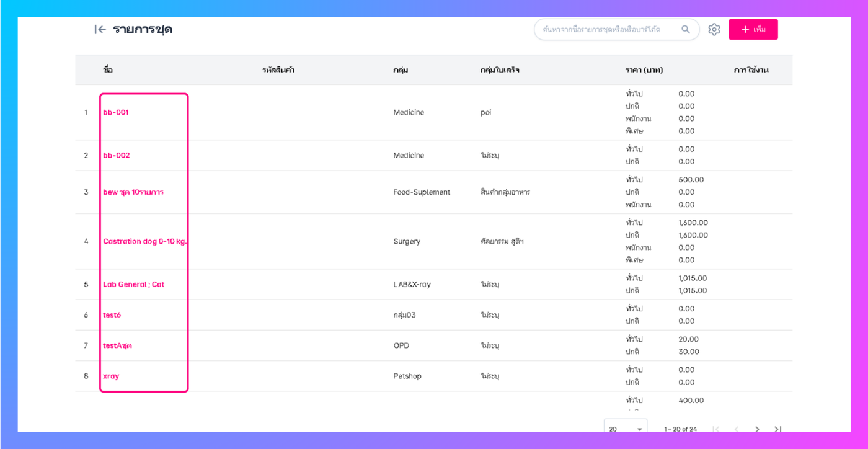Click the การใช้งาน column header
868x449 pixels.
click(751, 70)
